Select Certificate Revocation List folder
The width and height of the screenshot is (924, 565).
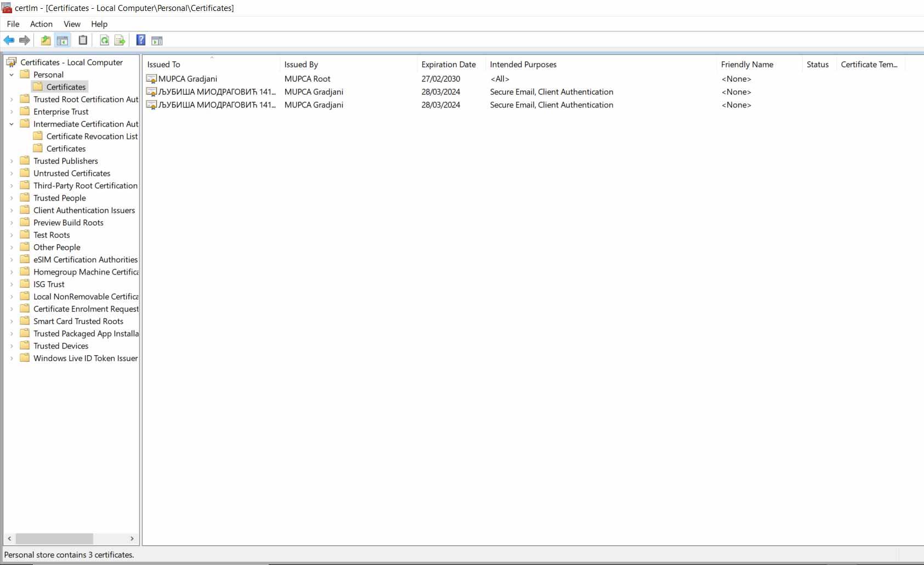point(92,136)
